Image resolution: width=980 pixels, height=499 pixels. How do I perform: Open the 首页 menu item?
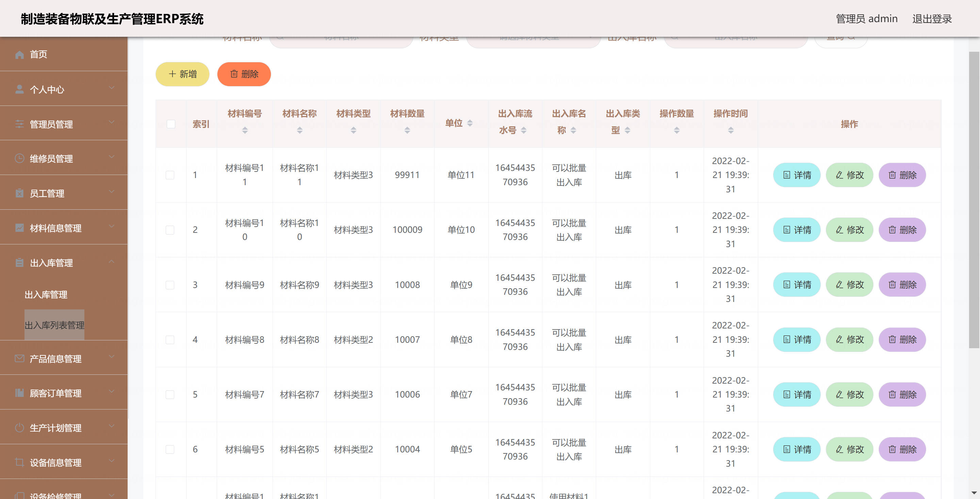point(64,54)
